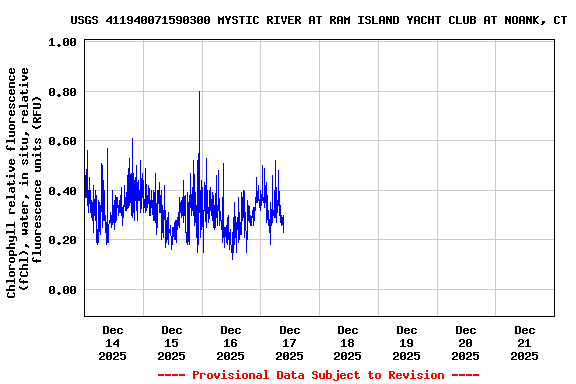Click the y-axis label 0.60

click(62, 141)
